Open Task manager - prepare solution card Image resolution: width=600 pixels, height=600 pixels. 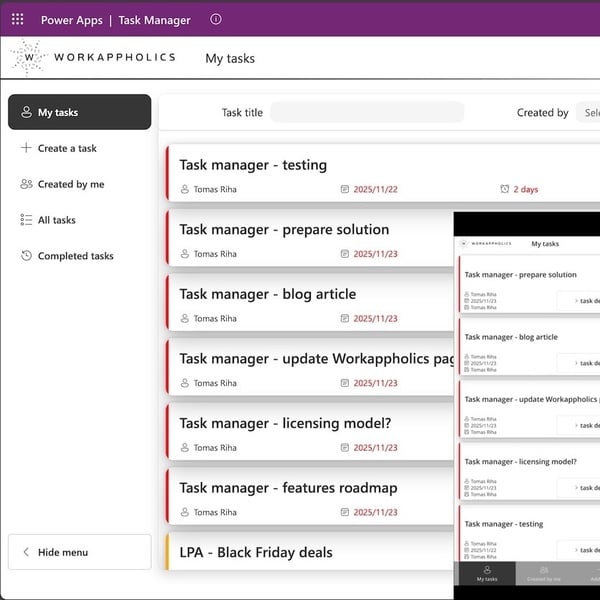click(x=310, y=238)
